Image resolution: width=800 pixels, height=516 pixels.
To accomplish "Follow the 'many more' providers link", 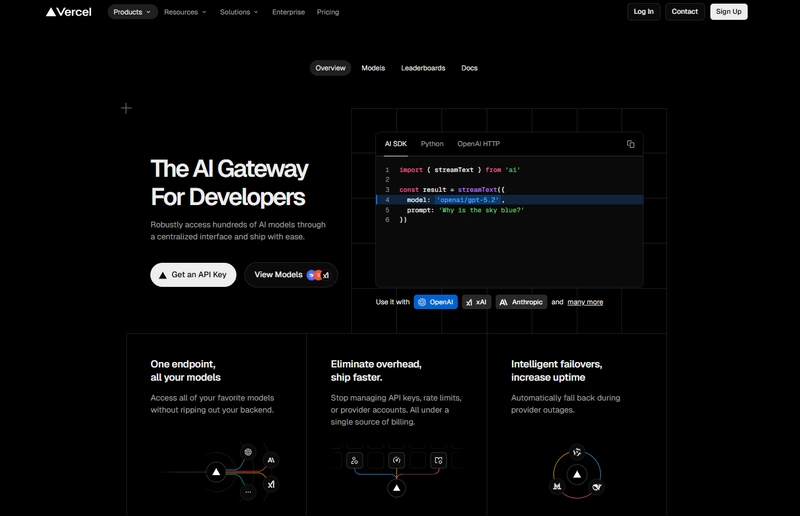I will [585, 302].
